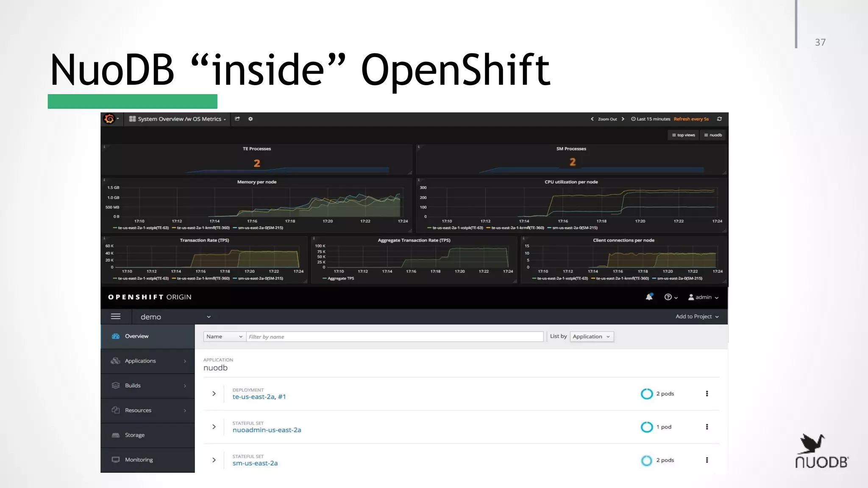868x488 pixels.
Task: Open Storage in the sidebar
Action: pyautogui.click(x=147, y=435)
